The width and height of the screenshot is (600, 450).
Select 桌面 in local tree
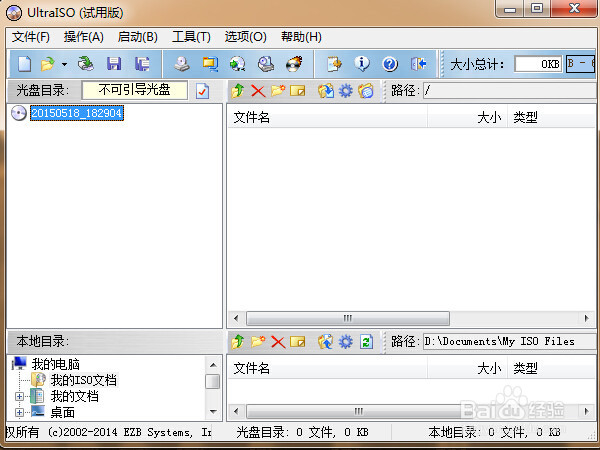pos(62,412)
